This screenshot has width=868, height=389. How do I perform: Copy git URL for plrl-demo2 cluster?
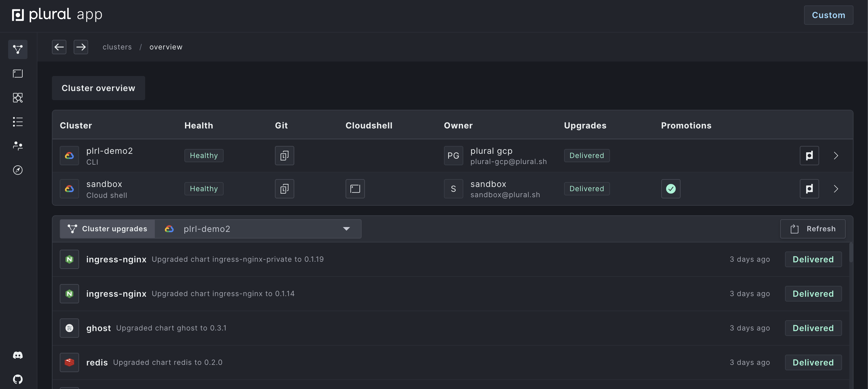(284, 156)
